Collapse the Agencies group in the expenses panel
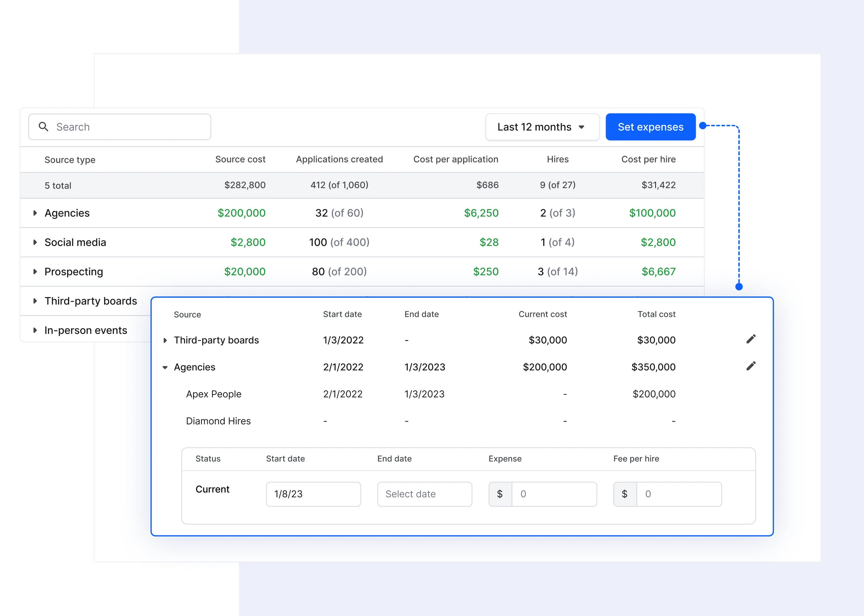This screenshot has height=616, width=864. (x=165, y=367)
